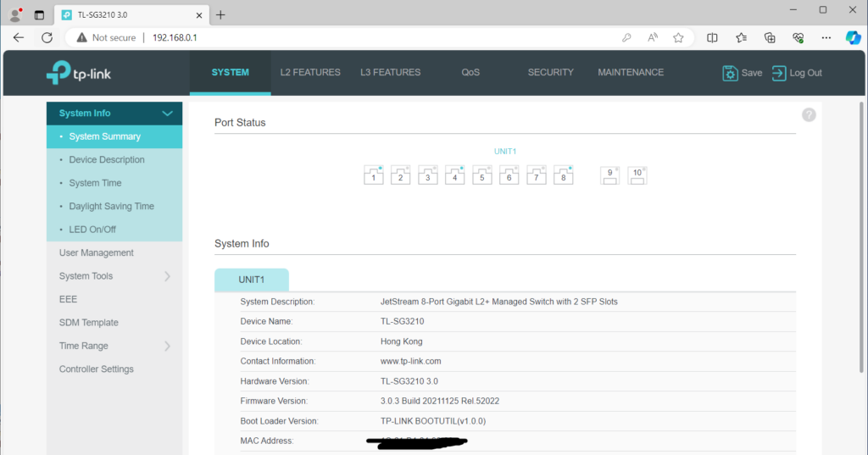Switch to the SYSTEM tab

click(x=231, y=73)
